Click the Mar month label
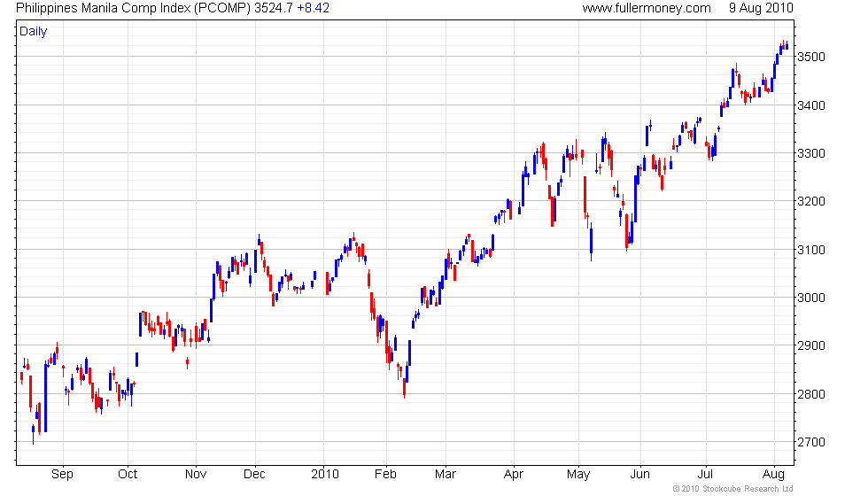Image resolution: width=868 pixels, height=496 pixels. pos(446,475)
